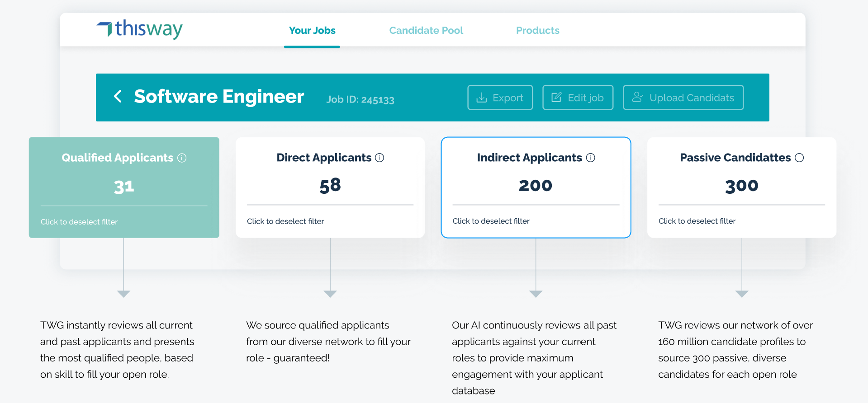Open the Candidate Pool tab
Screen dimensions: 868x403
click(x=426, y=30)
